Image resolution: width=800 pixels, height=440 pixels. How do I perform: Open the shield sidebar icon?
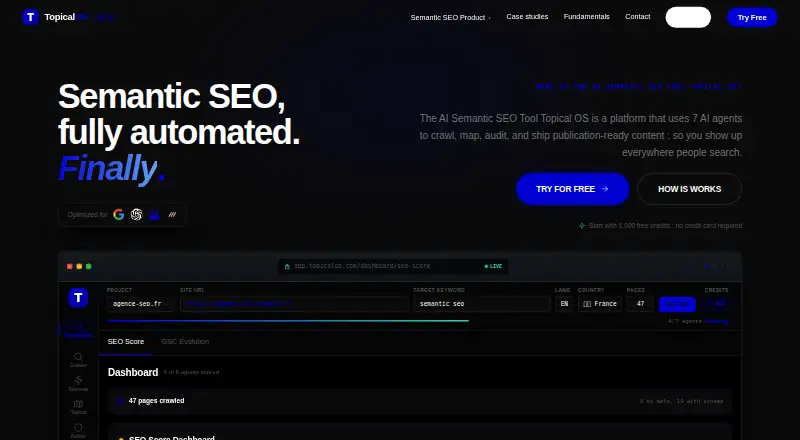78,430
